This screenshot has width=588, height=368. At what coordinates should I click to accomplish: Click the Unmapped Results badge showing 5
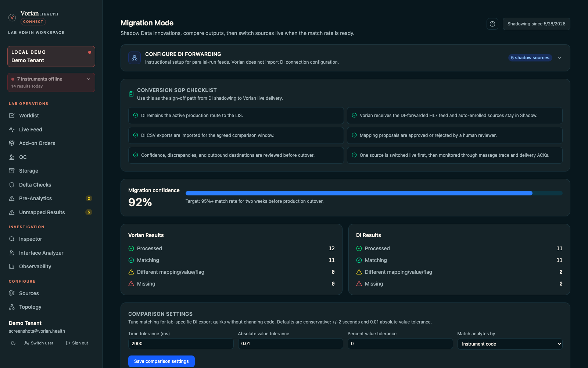click(x=89, y=212)
